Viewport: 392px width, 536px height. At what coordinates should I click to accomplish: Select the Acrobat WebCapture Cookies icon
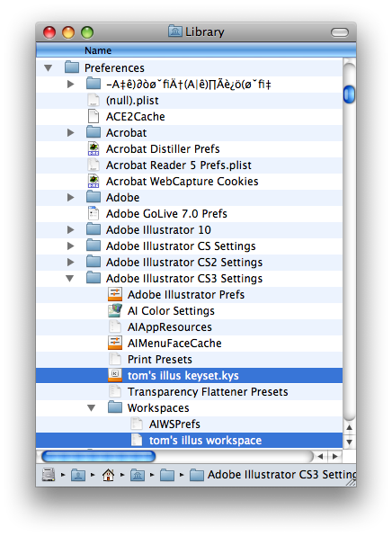(94, 181)
